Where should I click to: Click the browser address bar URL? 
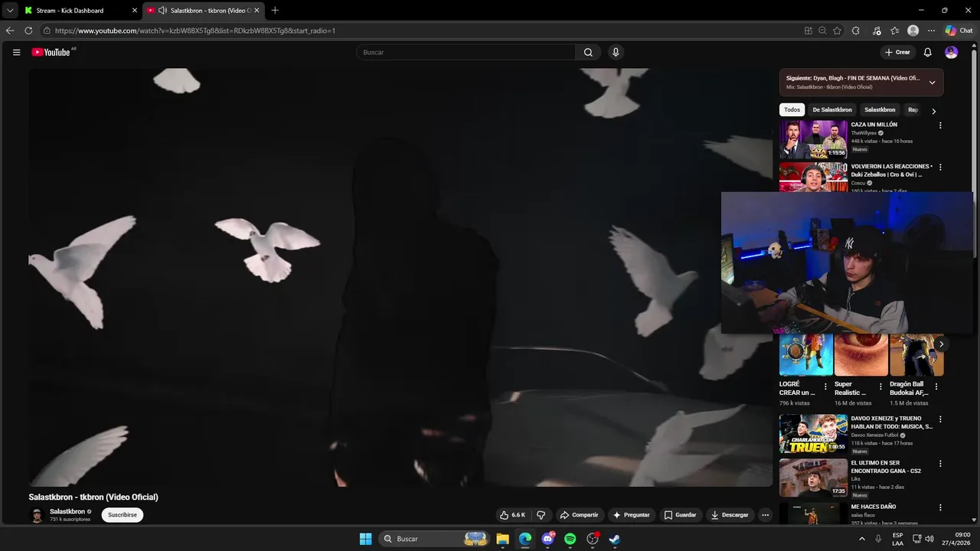(x=195, y=31)
